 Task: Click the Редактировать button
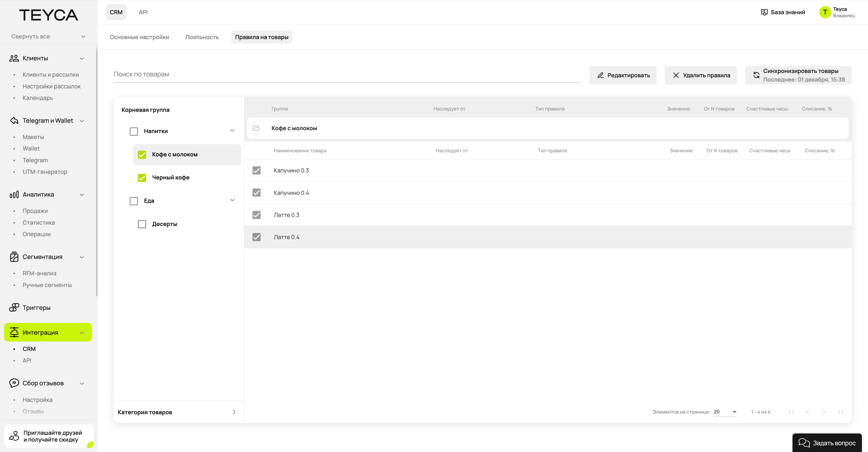tap(622, 75)
